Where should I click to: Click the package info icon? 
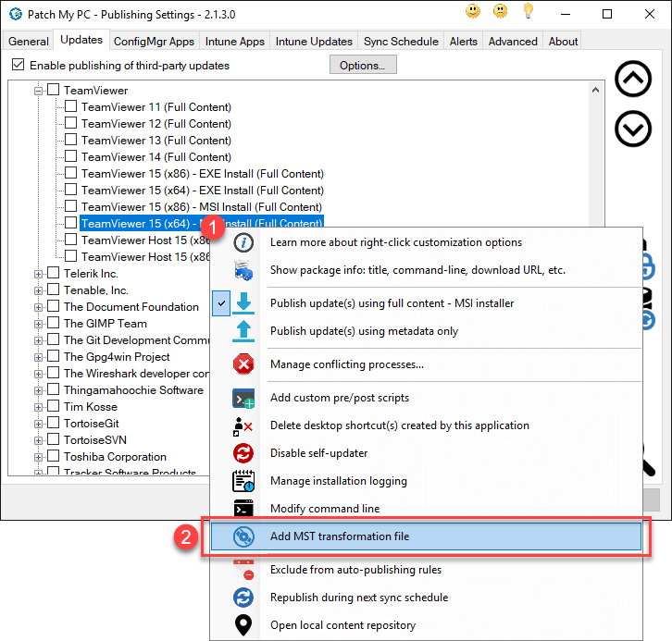243,270
